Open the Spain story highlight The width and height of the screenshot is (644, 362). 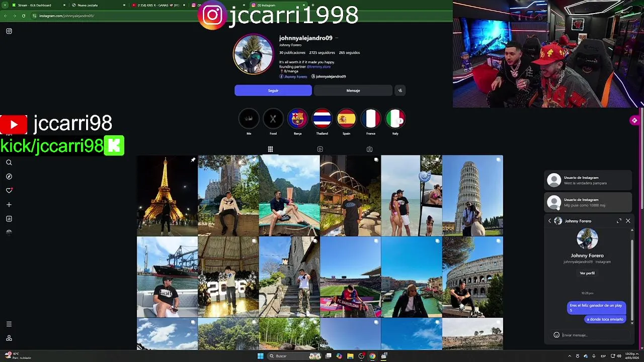346,119
